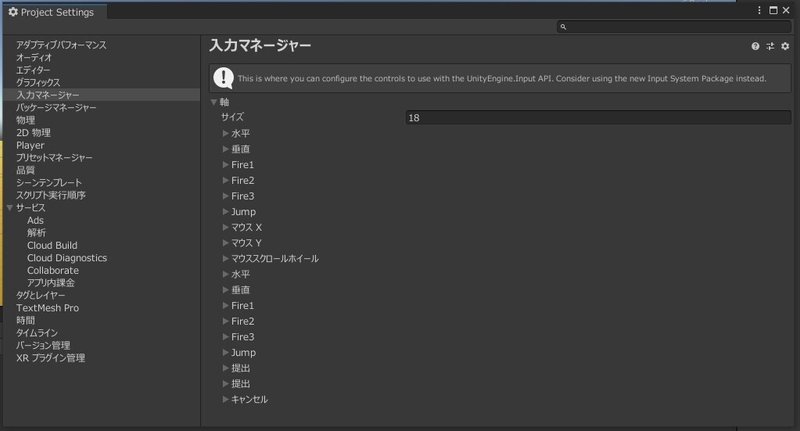Open Player settings
The image size is (800, 431).
tap(30, 145)
